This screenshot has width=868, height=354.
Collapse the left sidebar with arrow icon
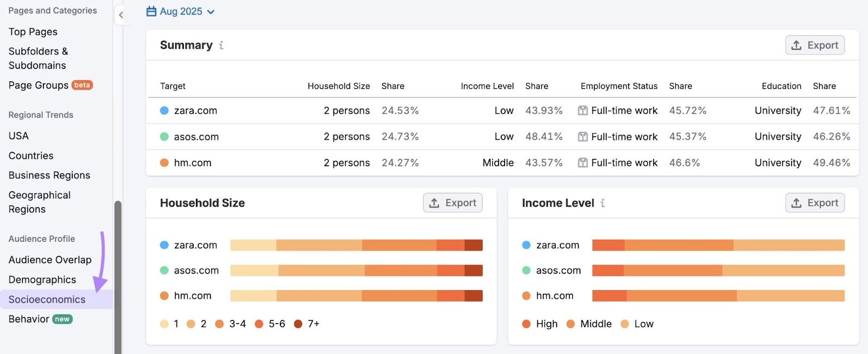(x=121, y=15)
